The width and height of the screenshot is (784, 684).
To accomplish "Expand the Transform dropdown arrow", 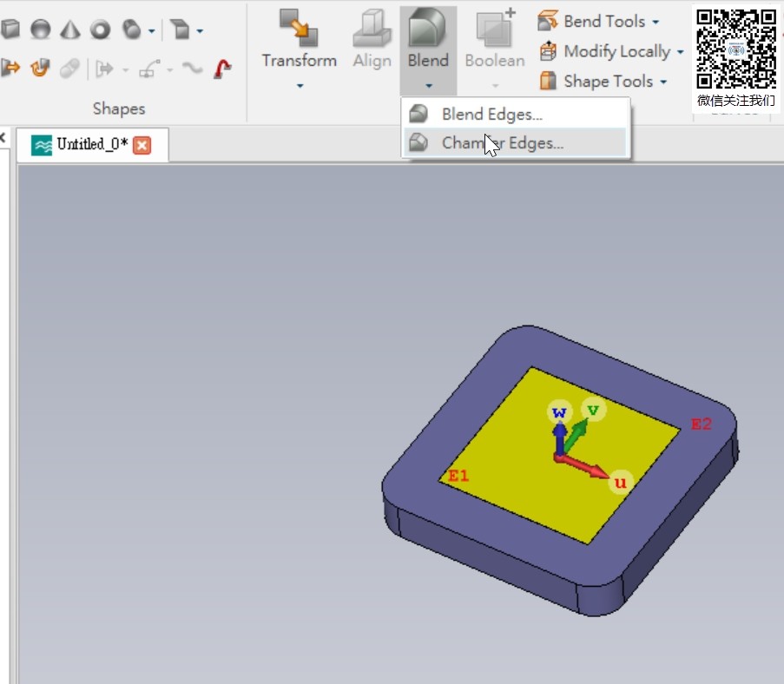I will click(x=300, y=86).
